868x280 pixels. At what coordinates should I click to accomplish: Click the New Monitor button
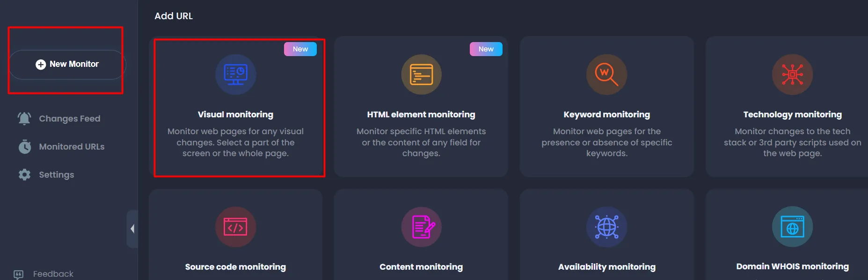point(67,65)
